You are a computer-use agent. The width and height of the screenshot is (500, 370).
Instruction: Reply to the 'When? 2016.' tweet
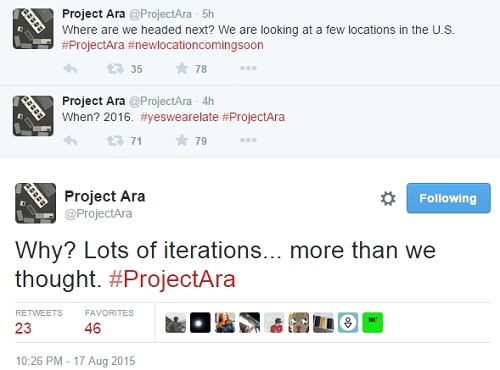pyautogui.click(x=70, y=140)
